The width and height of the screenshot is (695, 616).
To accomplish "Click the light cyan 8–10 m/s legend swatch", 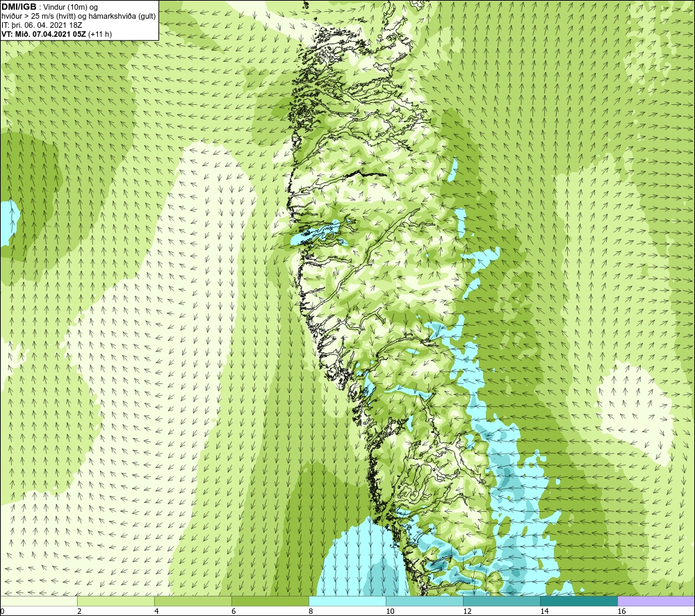I will [347, 601].
